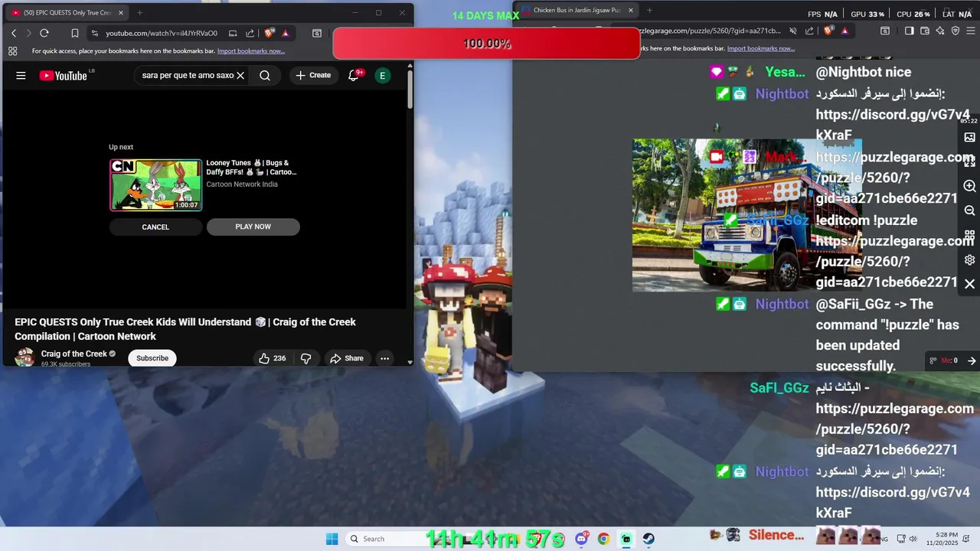Cancel the Up next autoplay
The height and width of the screenshot is (551, 980).
pyautogui.click(x=155, y=227)
